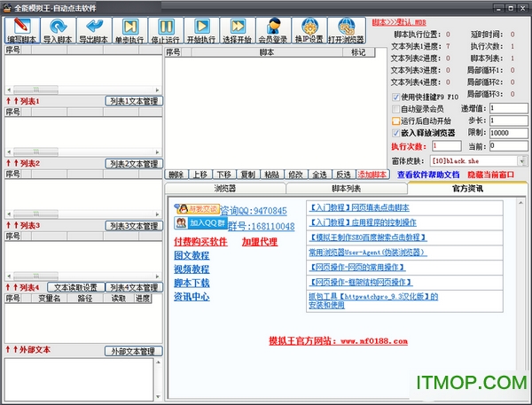This screenshot has height=405, width=532.
Task: Click the red arrows beside 列表3
Action: (12, 225)
